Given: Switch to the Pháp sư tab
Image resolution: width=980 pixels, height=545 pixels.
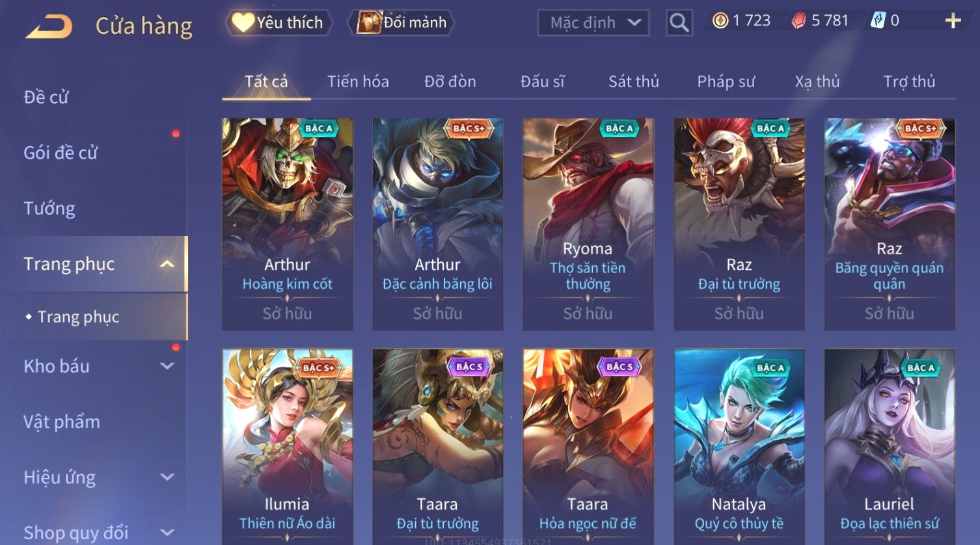Looking at the screenshot, I should 726,81.
